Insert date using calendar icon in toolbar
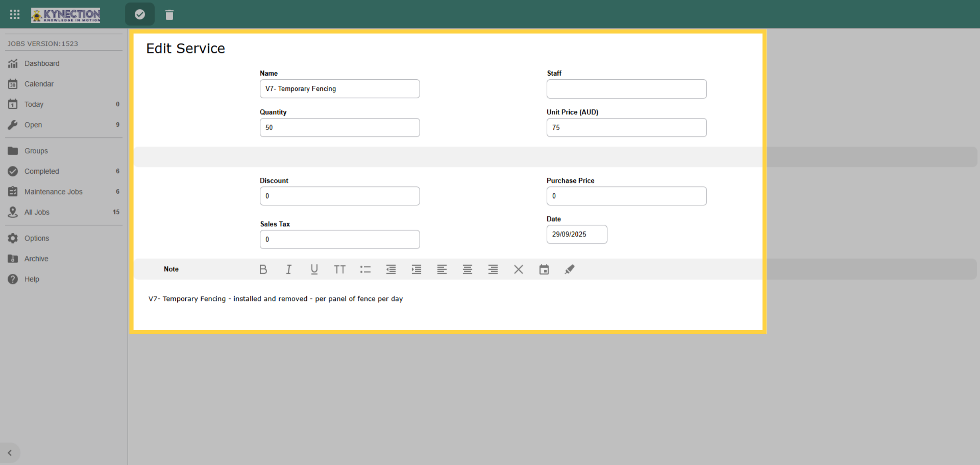 (x=544, y=269)
